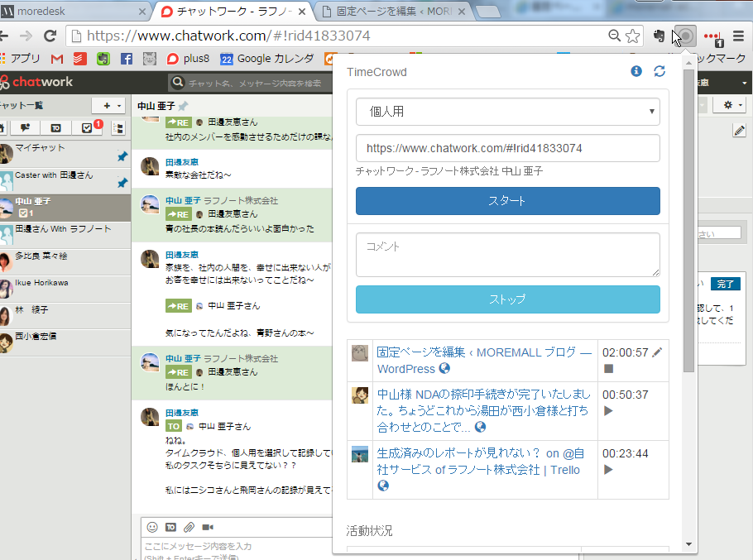Image resolution: width=753 pixels, height=560 pixels.
Task: Unpin the Caster with 田邊さん chat
Action: pyautogui.click(x=122, y=183)
